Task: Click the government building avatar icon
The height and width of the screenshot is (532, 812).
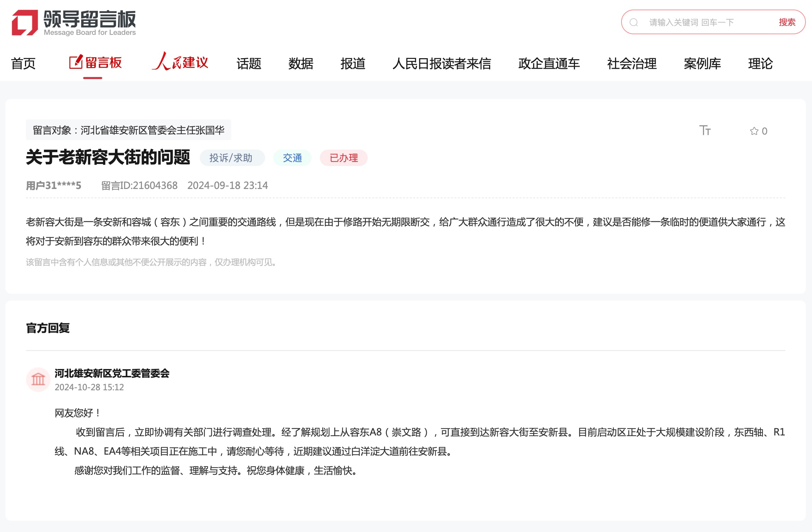Action: [38, 379]
